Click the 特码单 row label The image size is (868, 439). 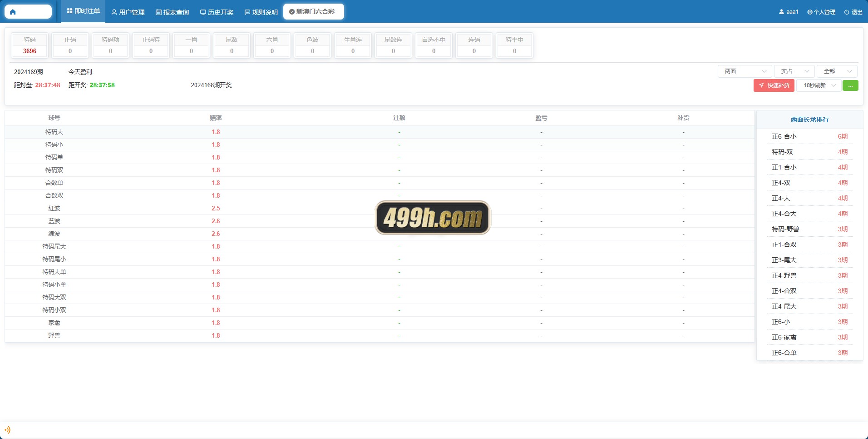[54, 157]
